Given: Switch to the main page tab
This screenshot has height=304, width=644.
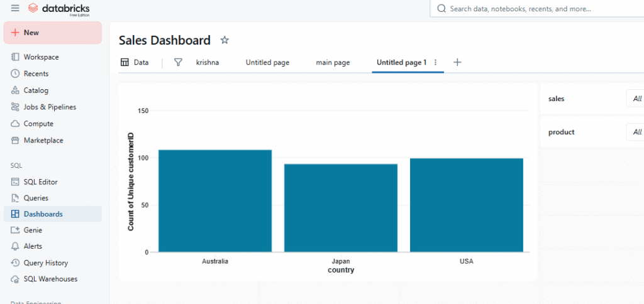Looking at the screenshot, I should 333,62.
